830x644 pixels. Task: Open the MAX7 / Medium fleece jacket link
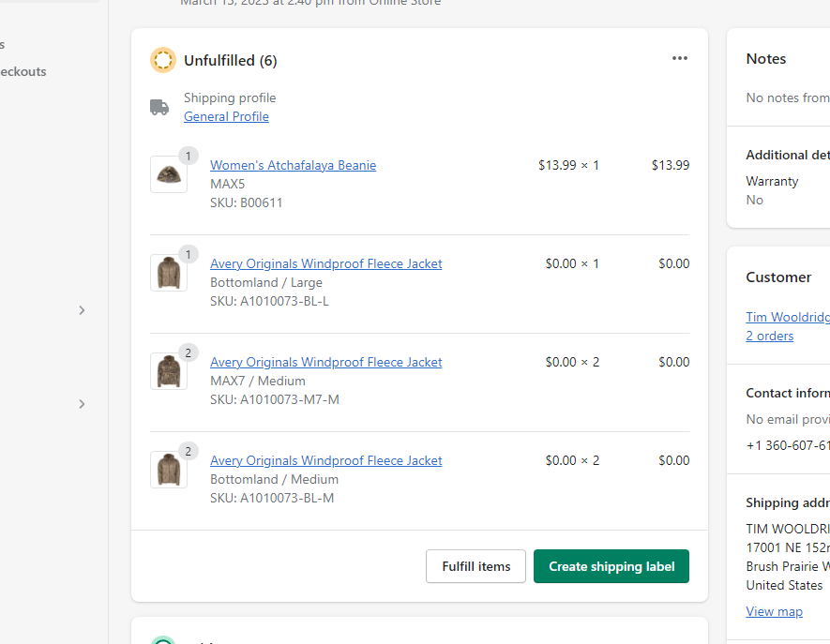(325, 362)
